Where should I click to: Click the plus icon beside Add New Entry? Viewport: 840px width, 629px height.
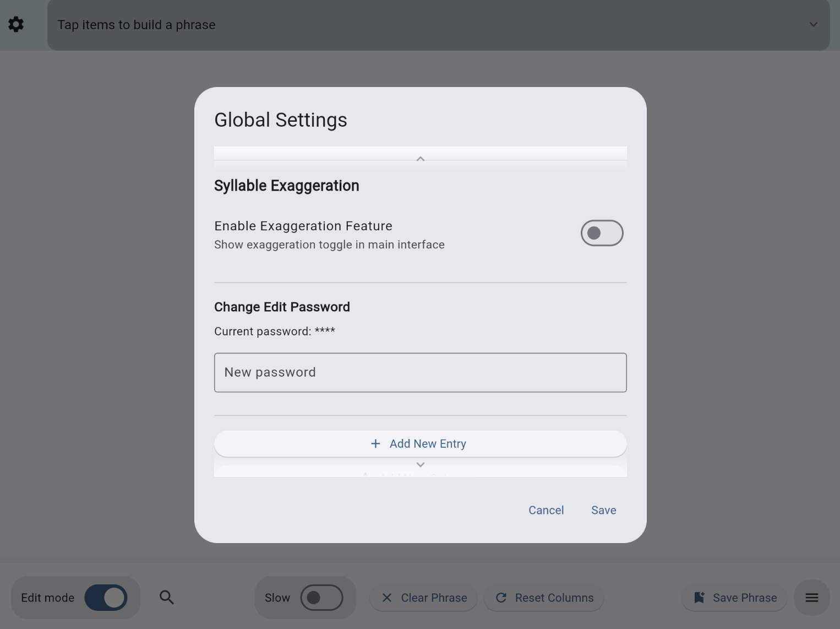(375, 443)
